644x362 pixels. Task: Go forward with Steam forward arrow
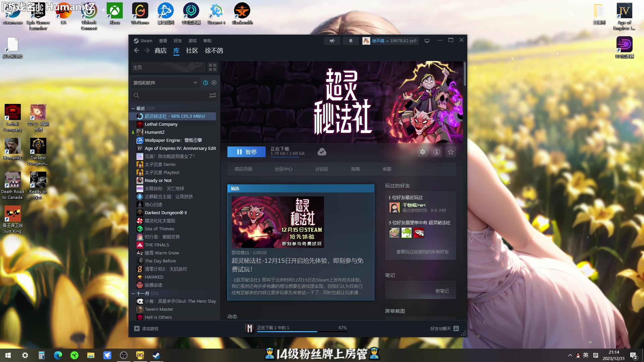point(147,51)
